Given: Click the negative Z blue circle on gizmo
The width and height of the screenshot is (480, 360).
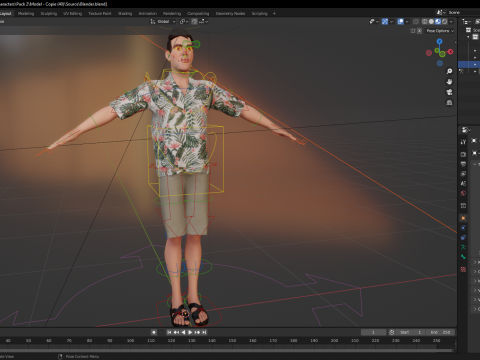Looking at the screenshot, I should (440, 63).
